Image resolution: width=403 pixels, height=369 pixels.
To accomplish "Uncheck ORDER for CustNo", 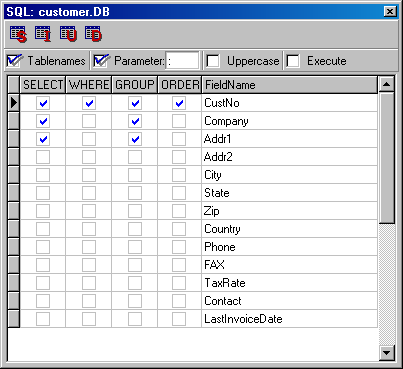I will 179,103.
